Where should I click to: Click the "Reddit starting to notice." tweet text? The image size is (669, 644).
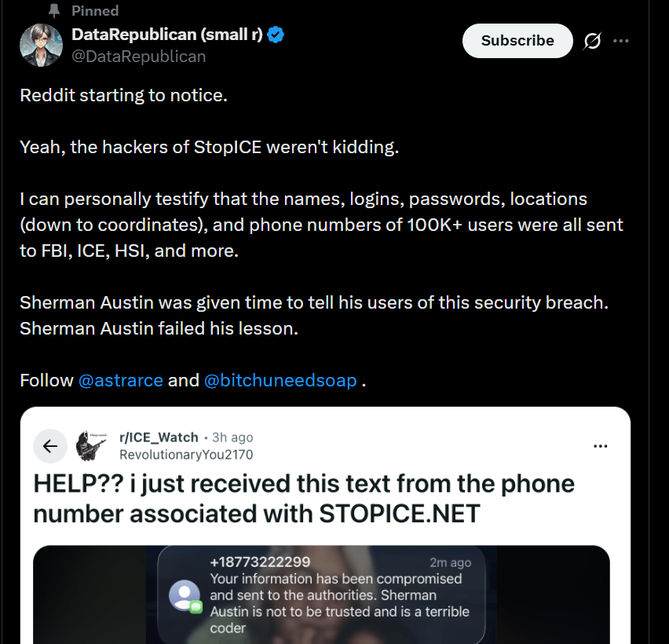click(x=123, y=96)
